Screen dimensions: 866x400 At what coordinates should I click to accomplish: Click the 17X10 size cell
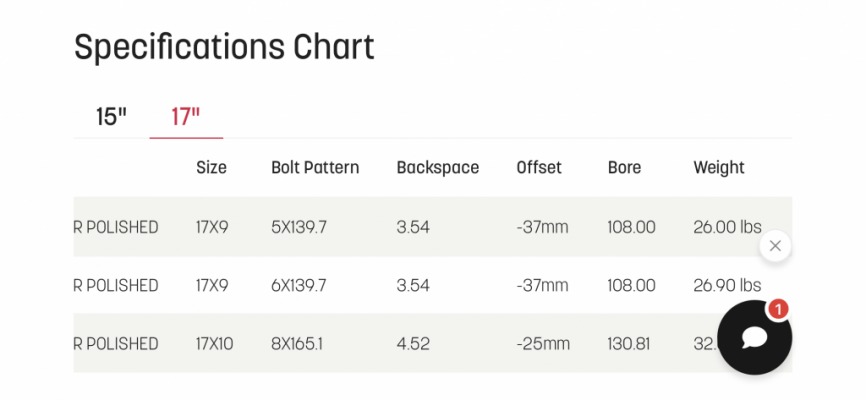[x=215, y=344]
